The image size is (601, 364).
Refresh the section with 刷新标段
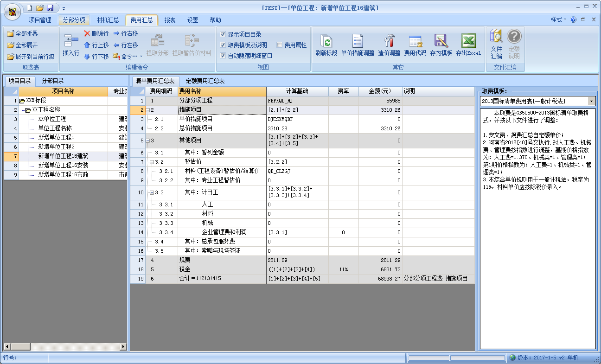tap(326, 45)
